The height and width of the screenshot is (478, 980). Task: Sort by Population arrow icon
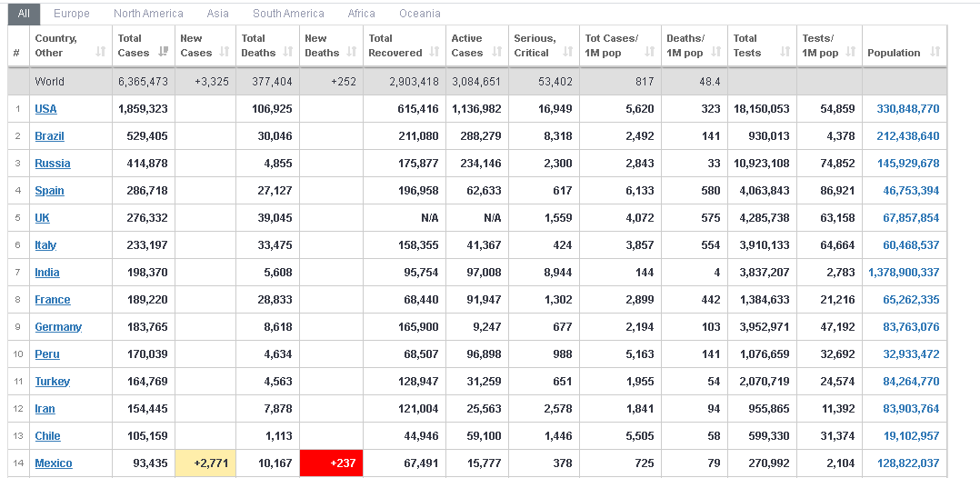pyautogui.click(x=935, y=52)
